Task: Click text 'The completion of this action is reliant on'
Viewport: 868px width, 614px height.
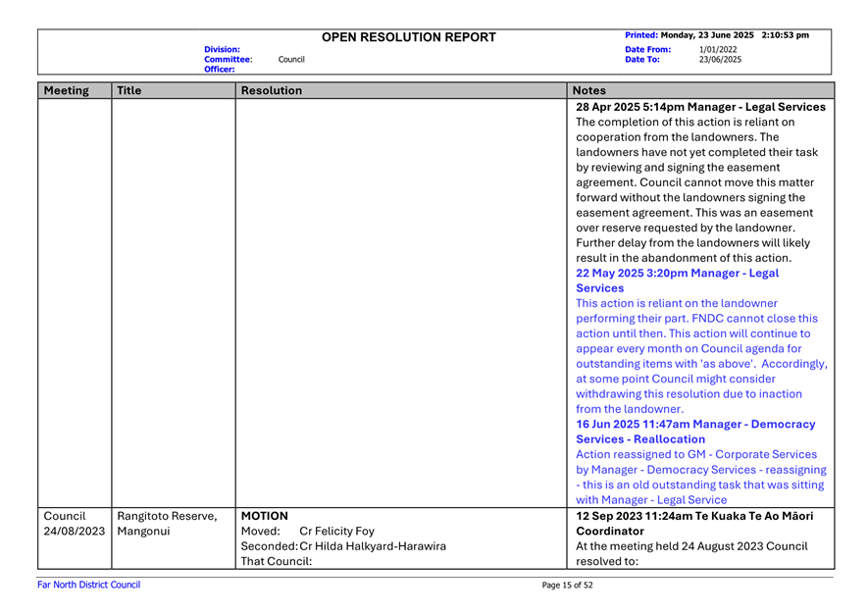Action: [685, 122]
